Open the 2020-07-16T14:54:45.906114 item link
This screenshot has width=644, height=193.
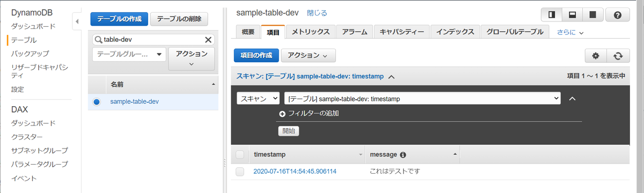(295, 172)
